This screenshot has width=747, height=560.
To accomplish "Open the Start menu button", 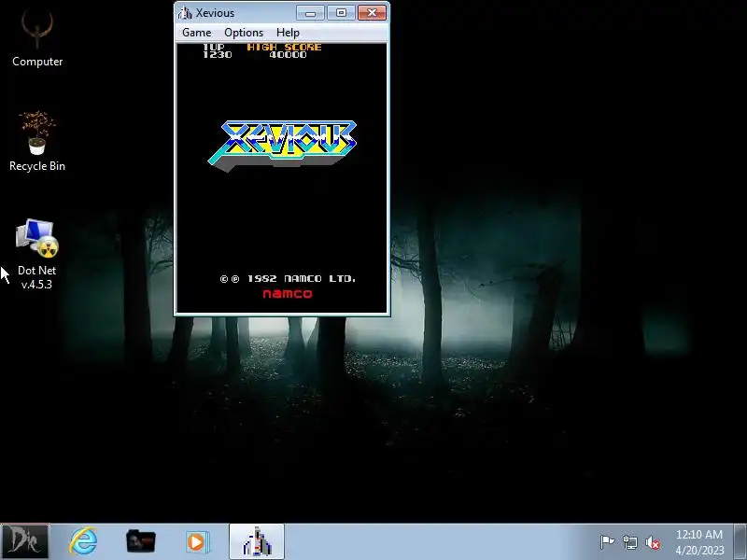I will [x=24, y=541].
